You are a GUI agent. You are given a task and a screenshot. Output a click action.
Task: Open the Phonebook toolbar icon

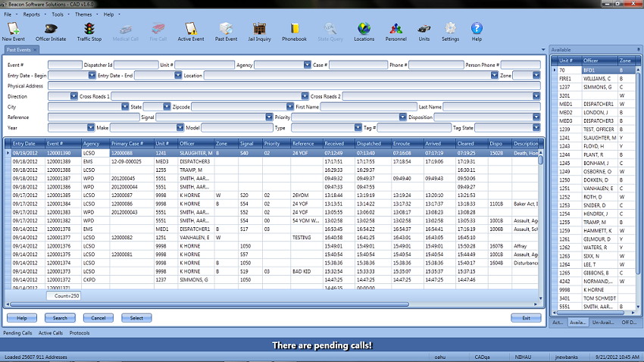pos(294,30)
